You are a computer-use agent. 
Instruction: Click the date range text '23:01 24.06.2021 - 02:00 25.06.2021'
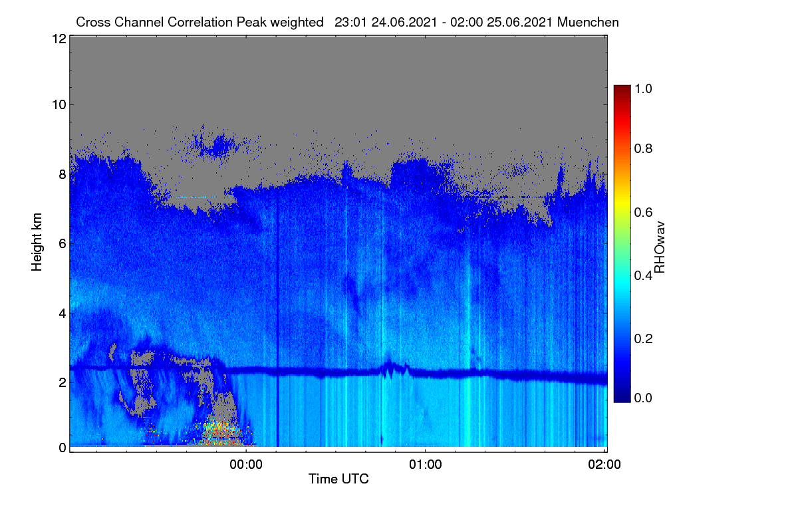(444, 22)
